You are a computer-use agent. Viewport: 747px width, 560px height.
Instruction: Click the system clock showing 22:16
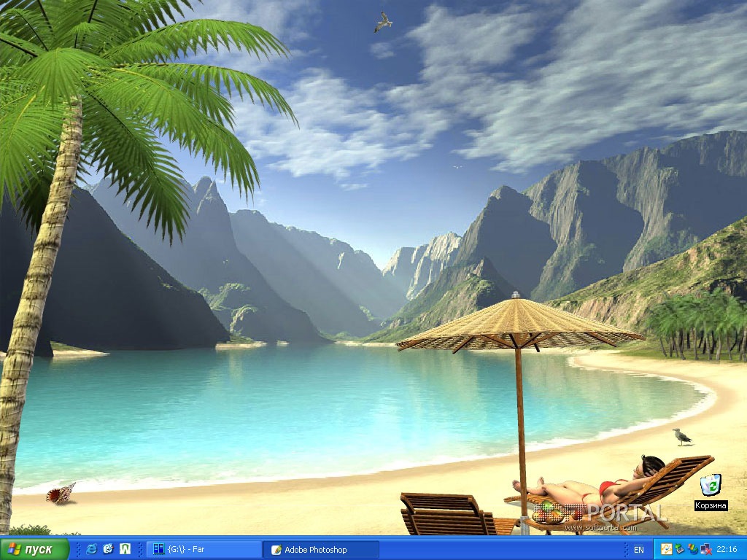pyautogui.click(x=727, y=549)
